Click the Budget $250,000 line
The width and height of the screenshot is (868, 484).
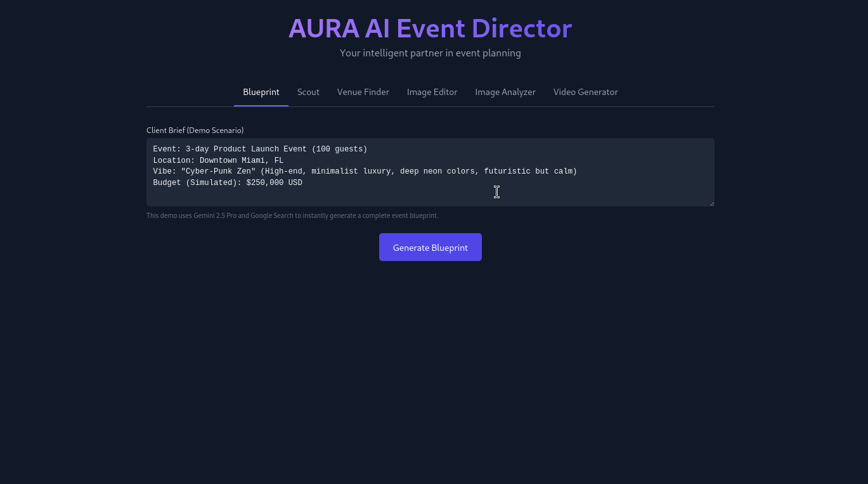pos(228,182)
